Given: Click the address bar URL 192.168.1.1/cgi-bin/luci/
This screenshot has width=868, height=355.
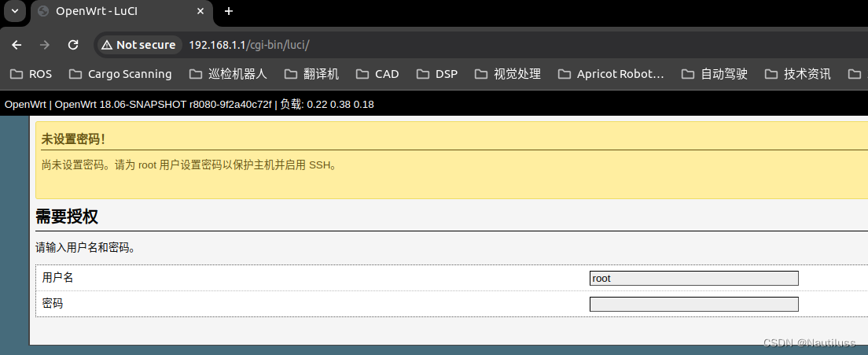Looking at the screenshot, I should click(x=249, y=45).
